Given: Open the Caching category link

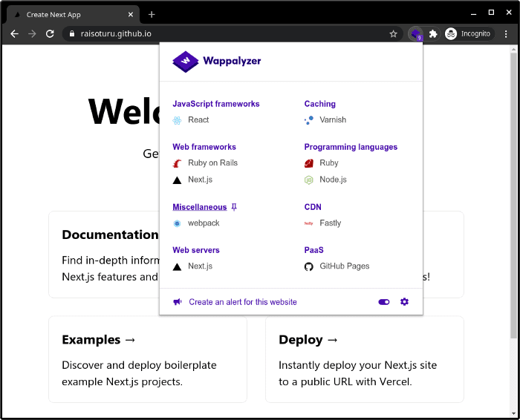Looking at the screenshot, I should 319,104.
